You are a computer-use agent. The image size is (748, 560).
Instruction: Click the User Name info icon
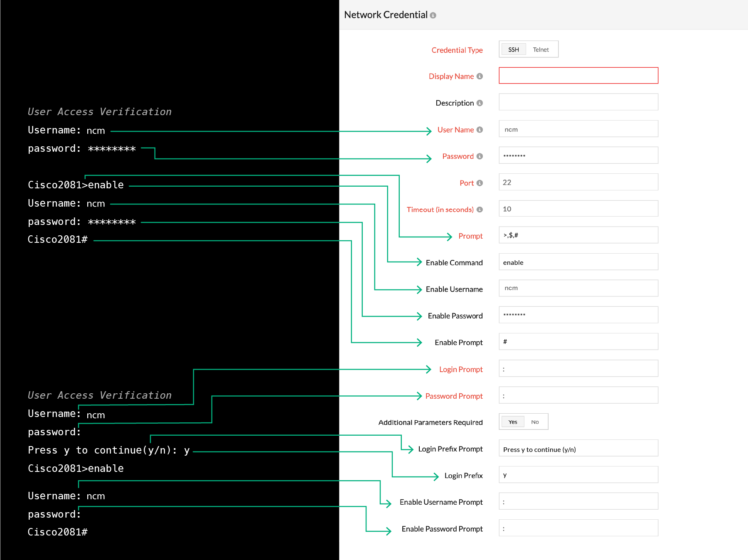click(480, 130)
